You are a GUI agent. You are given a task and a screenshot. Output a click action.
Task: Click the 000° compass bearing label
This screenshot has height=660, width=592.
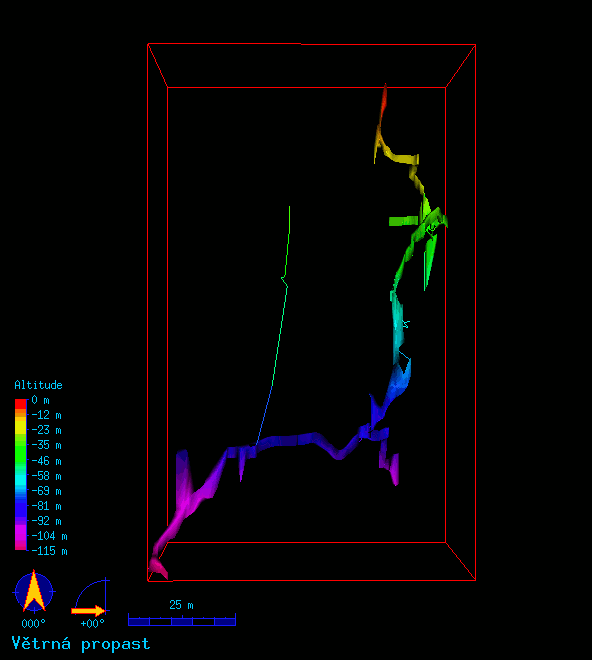pyautogui.click(x=34, y=623)
